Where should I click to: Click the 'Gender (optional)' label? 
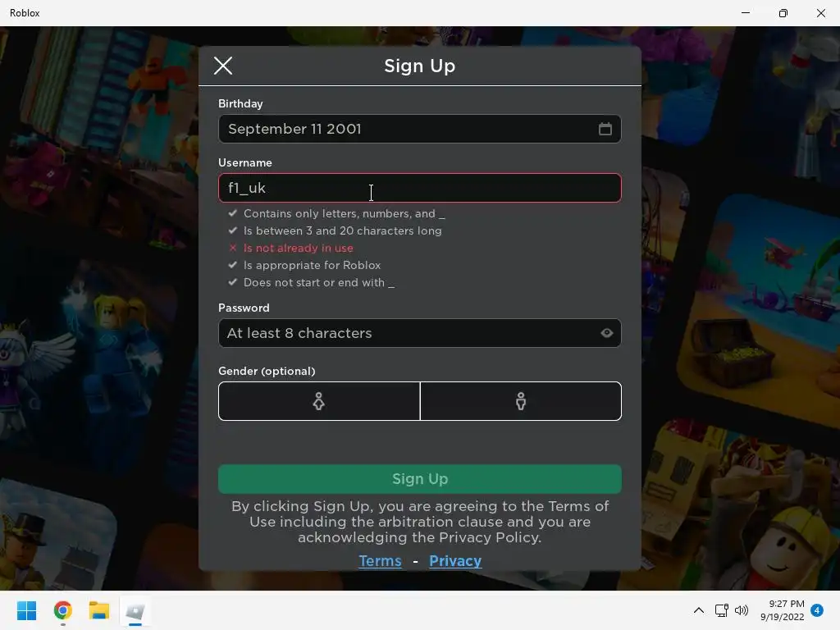click(x=267, y=372)
